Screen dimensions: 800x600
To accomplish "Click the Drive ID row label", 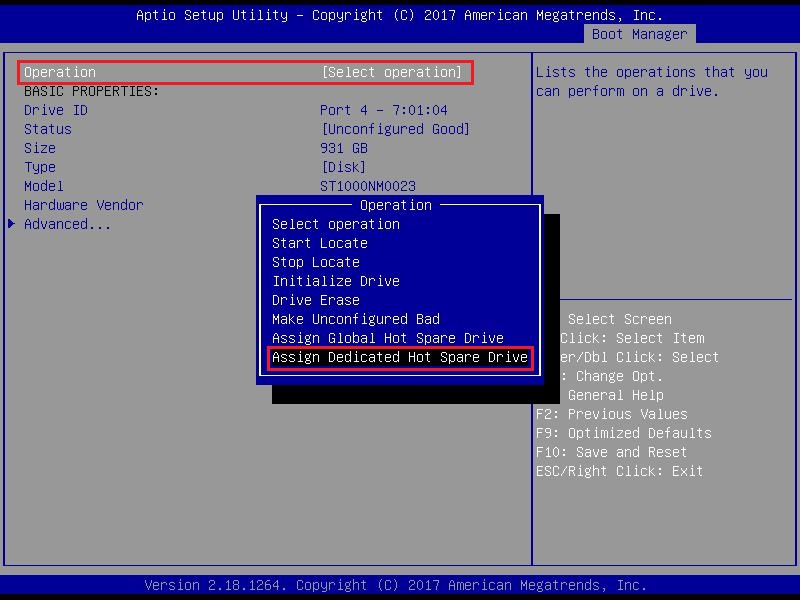I will tap(56, 110).
